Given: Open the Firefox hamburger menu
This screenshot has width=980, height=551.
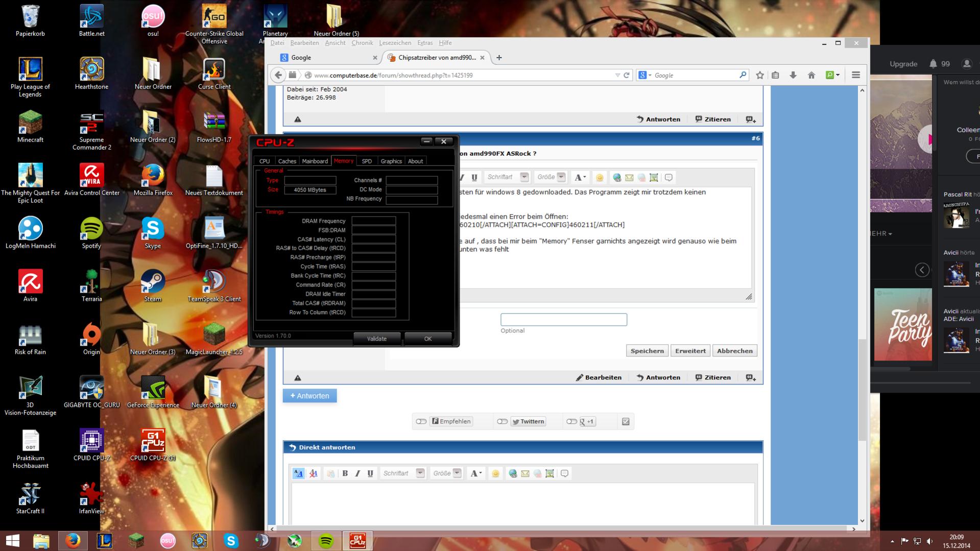Looking at the screenshot, I should (856, 75).
